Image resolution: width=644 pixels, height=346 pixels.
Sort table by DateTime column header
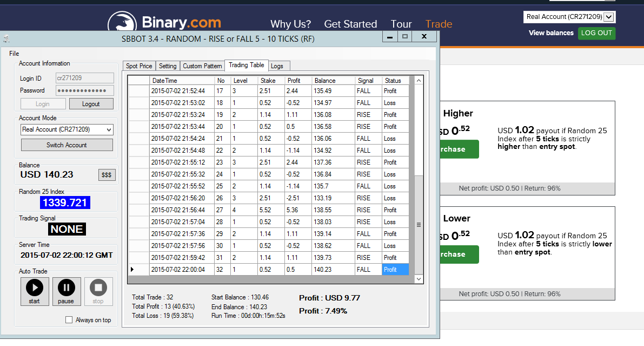pos(182,81)
